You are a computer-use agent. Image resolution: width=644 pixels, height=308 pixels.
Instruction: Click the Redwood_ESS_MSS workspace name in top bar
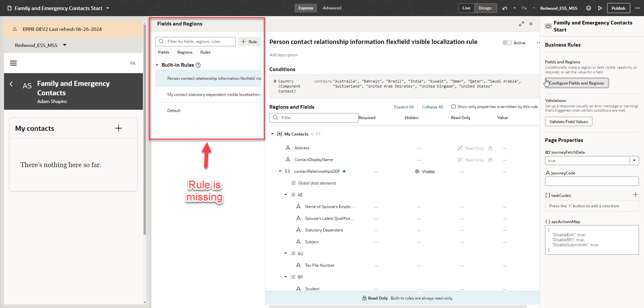coord(558,8)
